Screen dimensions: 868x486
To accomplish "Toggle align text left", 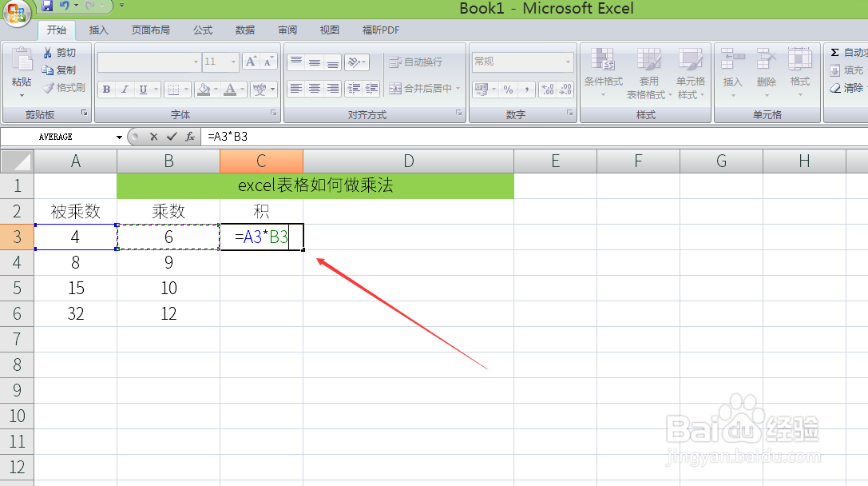I will point(296,88).
